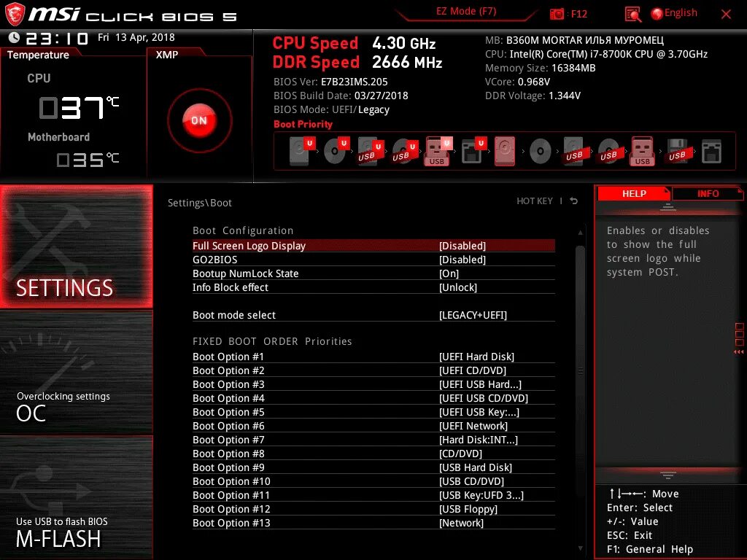Click the legacy Network boot priority icon
747x560 pixels.
coord(711,152)
